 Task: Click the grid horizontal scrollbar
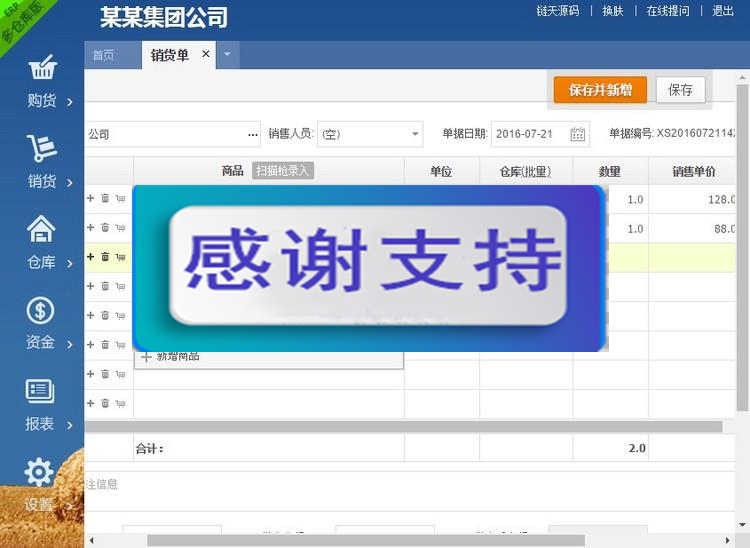(x=403, y=426)
